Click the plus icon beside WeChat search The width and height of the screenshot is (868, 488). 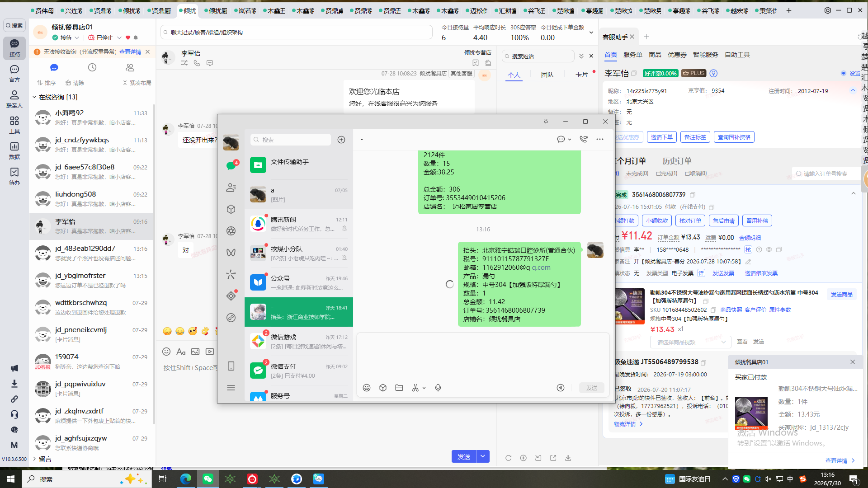[x=341, y=140]
